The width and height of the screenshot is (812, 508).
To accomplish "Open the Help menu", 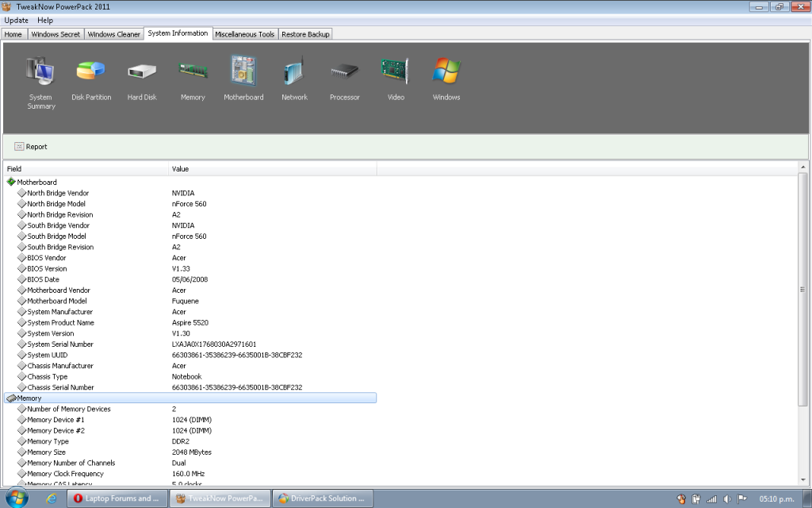I will point(45,20).
